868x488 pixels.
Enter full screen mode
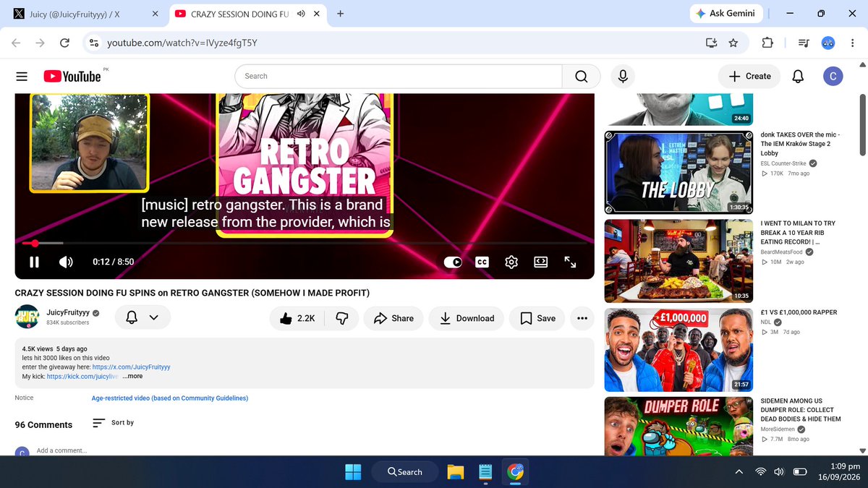click(x=570, y=262)
